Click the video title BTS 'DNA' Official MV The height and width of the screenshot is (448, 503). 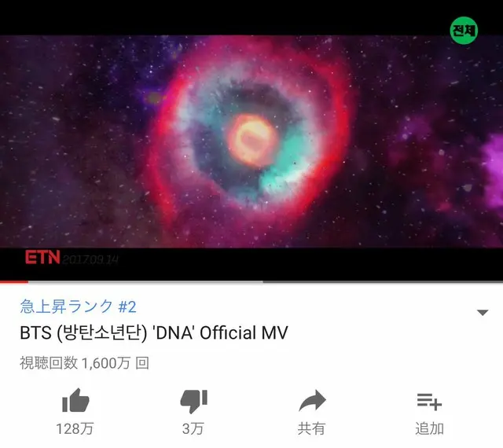(154, 332)
